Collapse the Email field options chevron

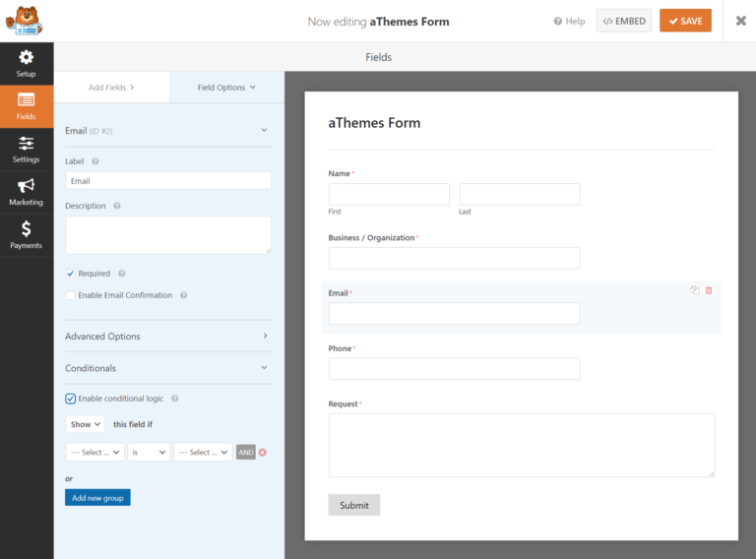pos(264,130)
